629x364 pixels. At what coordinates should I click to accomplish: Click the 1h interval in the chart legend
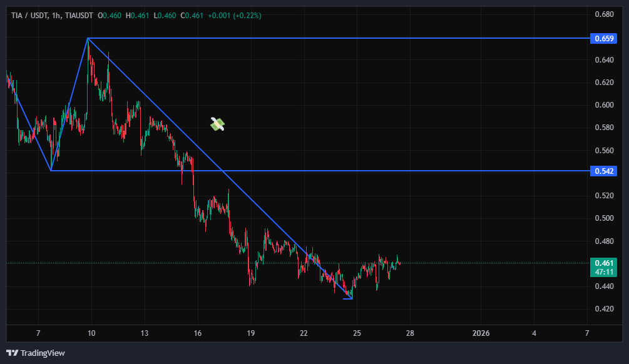pos(56,16)
